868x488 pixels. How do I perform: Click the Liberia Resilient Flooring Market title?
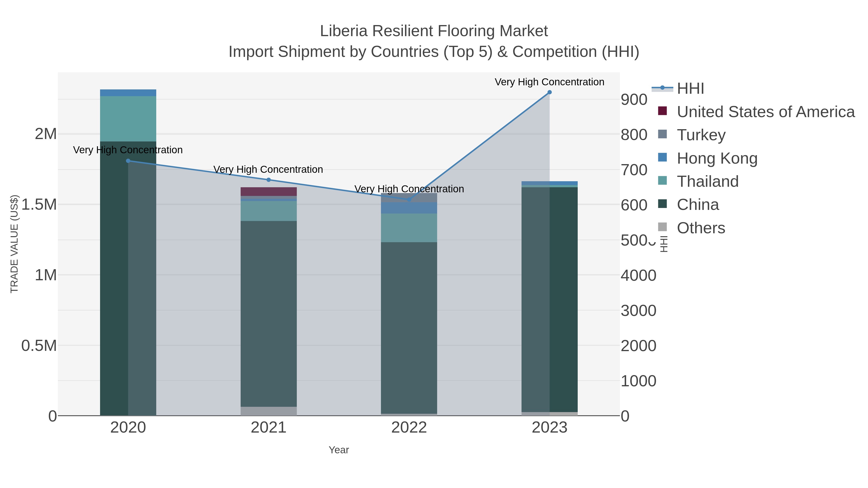tap(434, 31)
